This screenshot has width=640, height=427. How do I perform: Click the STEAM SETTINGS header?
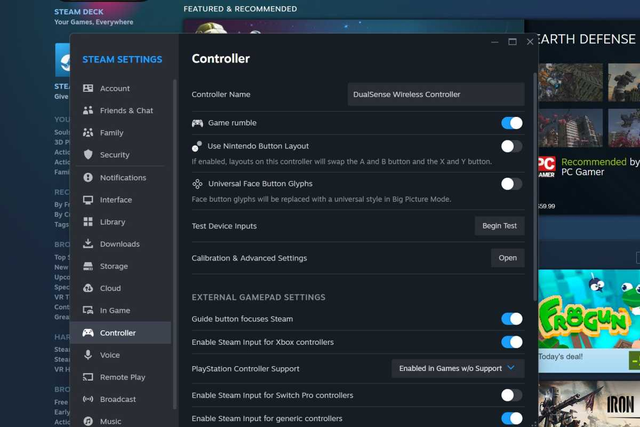pos(122,60)
